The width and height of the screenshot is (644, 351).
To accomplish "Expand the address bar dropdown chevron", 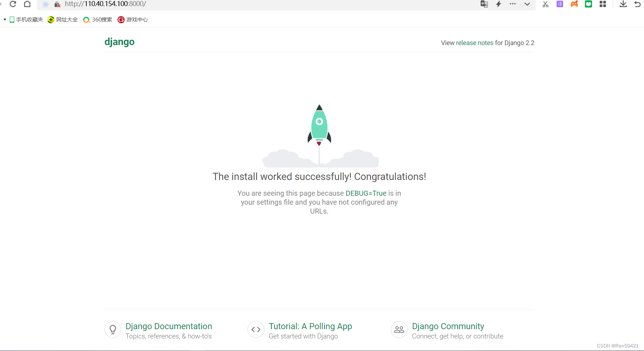I will [527, 4].
